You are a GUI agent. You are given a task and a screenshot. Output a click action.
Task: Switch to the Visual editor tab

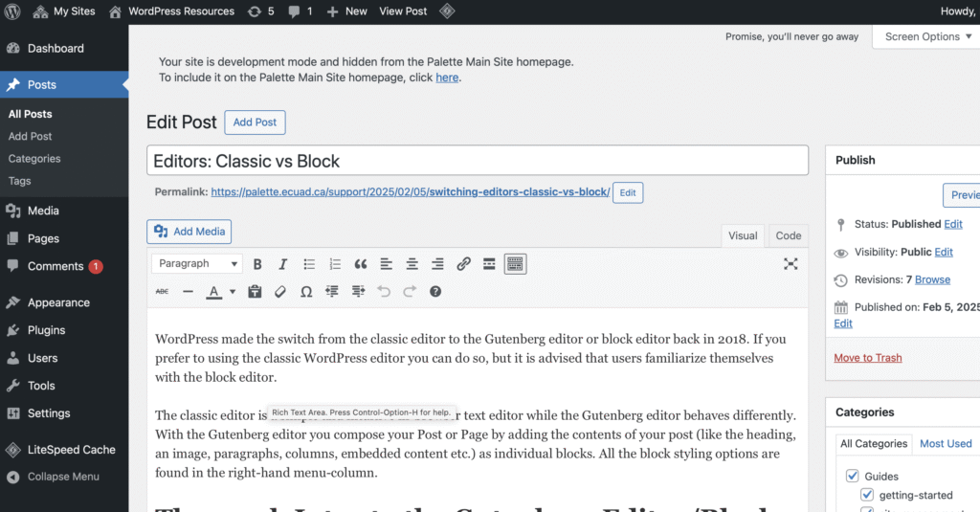point(743,235)
